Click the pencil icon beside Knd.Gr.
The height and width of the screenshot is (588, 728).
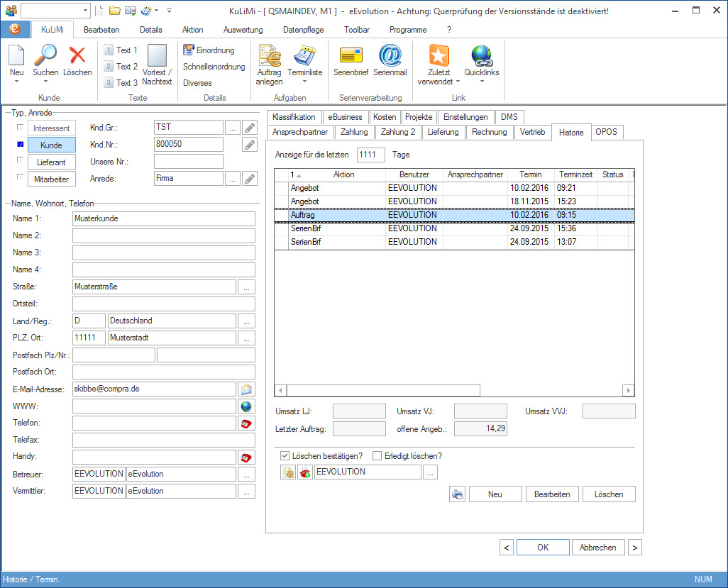[250, 127]
